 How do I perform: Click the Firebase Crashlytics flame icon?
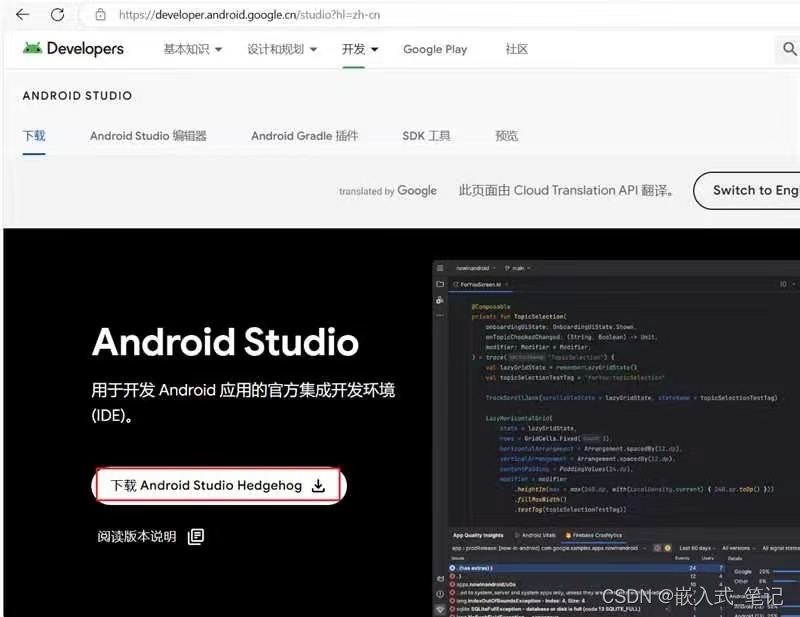[x=569, y=533]
